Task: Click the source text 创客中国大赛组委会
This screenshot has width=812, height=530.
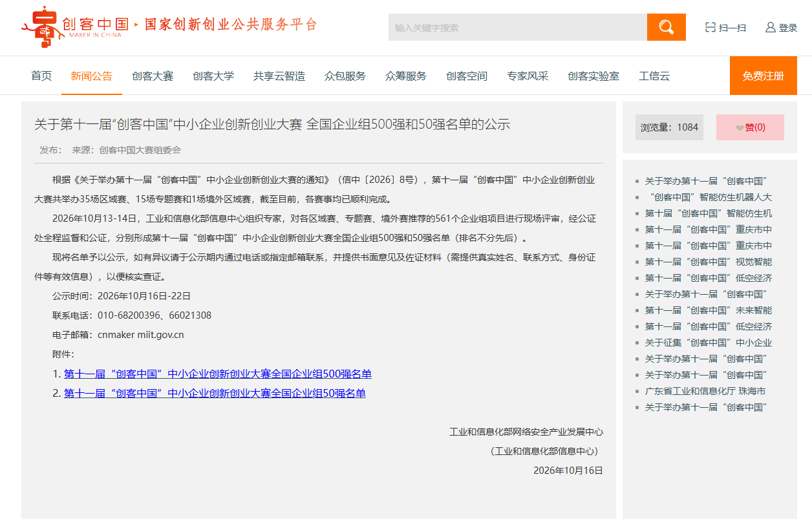Action: (x=140, y=150)
